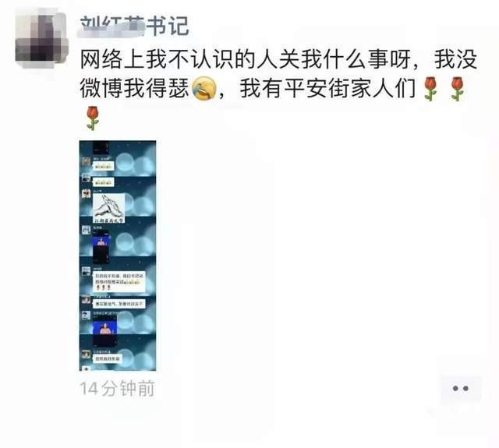Screen dimensions: 499x448
Task: Click the single-line bubble under the rose bubble
Action: pos(119,304)
